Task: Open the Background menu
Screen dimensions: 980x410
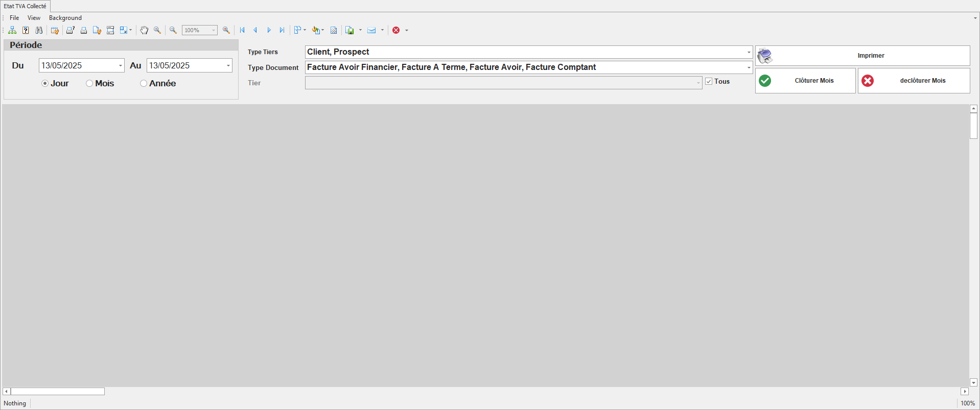Action: point(65,18)
